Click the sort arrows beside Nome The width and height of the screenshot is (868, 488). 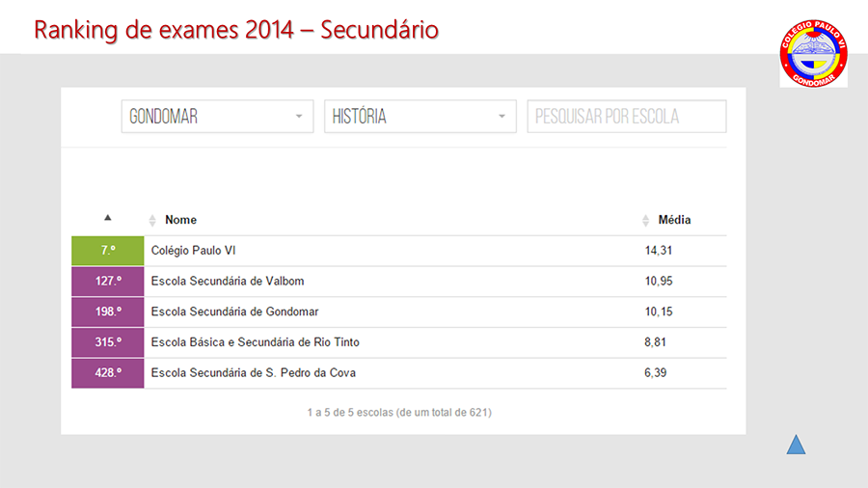(152, 220)
